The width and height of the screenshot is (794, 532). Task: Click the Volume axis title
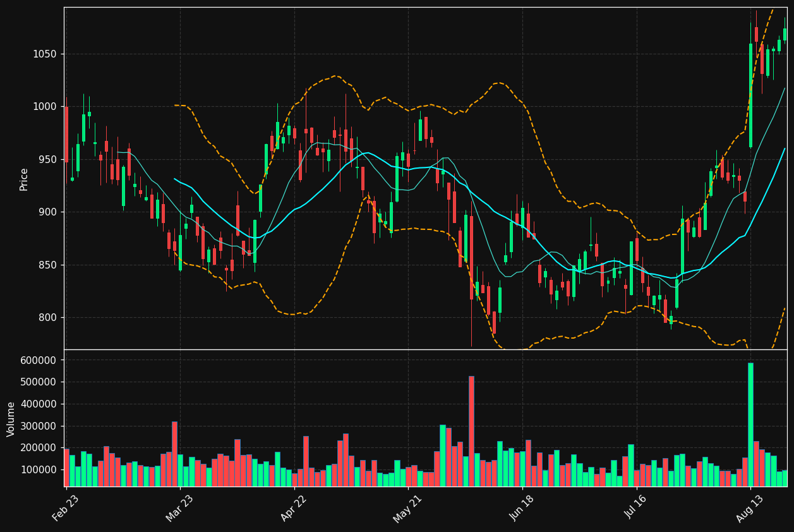pyautogui.click(x=11, y=419)
